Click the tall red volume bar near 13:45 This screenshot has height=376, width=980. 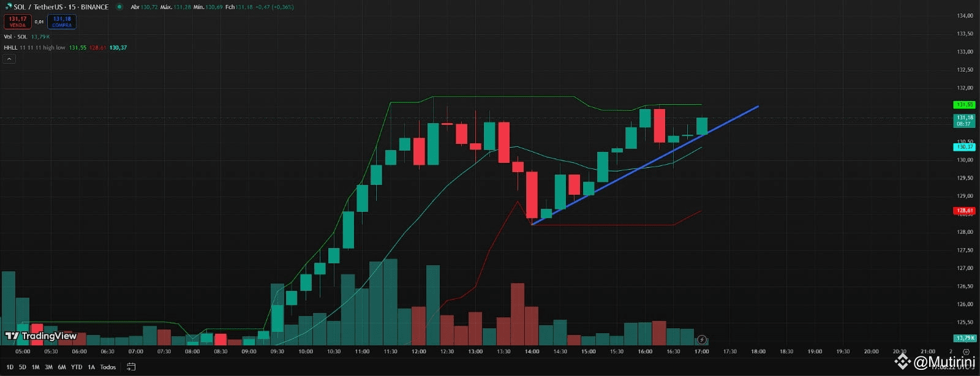tap(518, 314)
